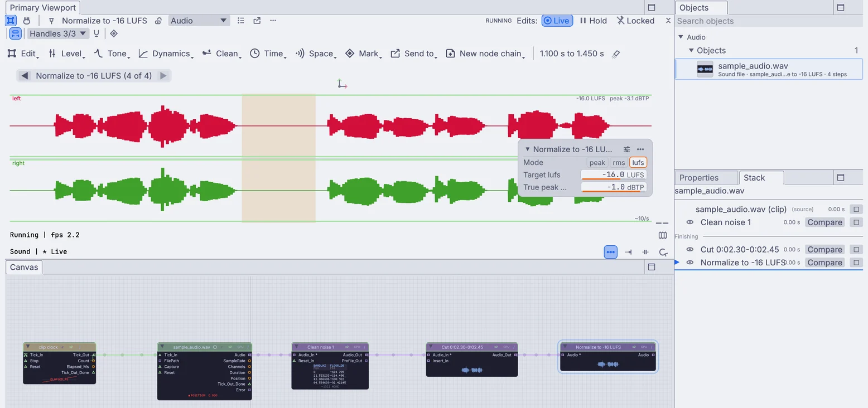The width and height of the screenshot is (868, 408).
Task: Open the three-dots overflow menu in viewport header
Action: [273, 21]
